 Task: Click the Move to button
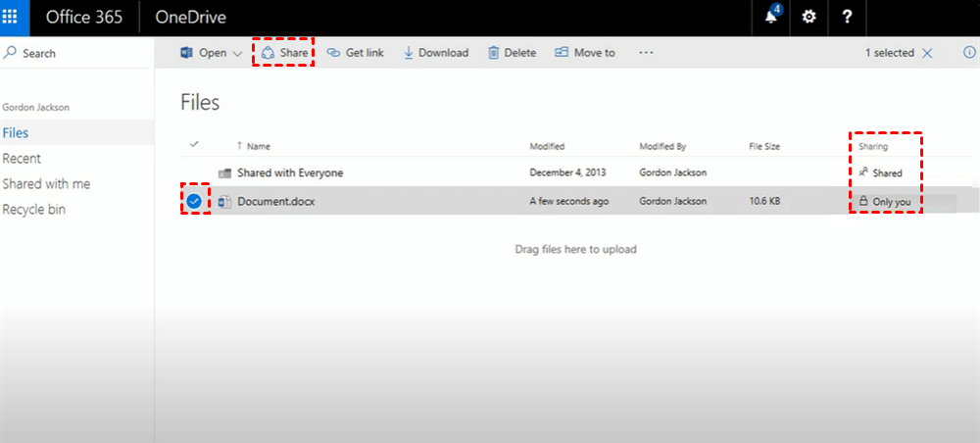tap(584, 53)
